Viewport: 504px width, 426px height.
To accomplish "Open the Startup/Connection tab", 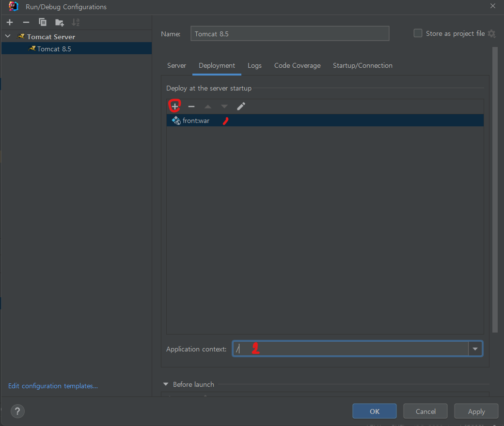I will click(x=362, y=65).
